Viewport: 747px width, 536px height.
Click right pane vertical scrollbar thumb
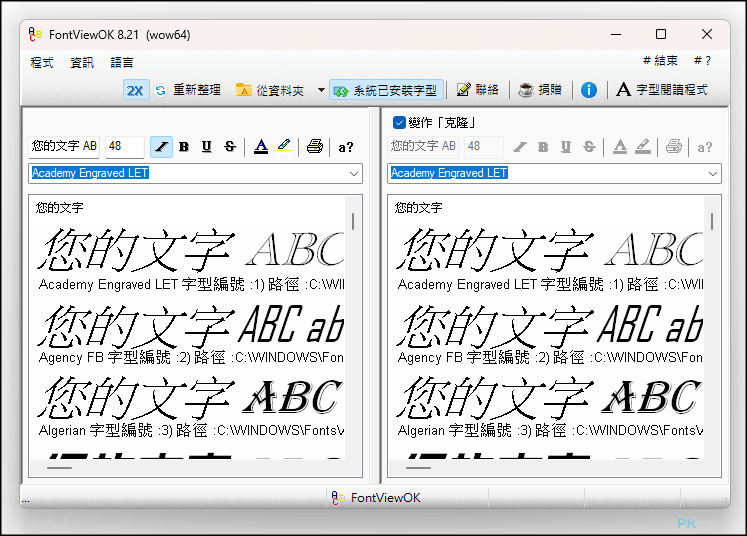[712, 222]
